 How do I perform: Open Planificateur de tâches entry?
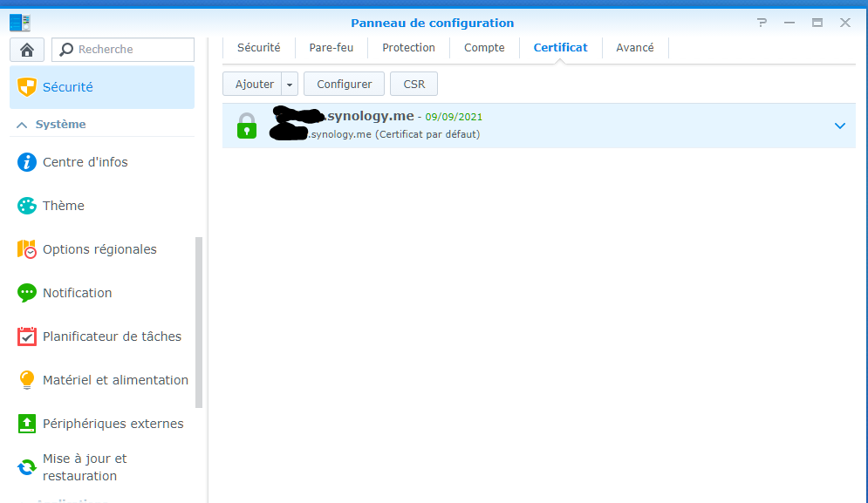pyautogui.click(x=102, y=336)
